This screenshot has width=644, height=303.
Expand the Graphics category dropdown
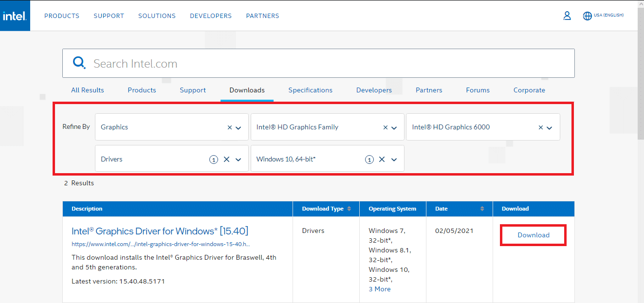tap(239, 127)
